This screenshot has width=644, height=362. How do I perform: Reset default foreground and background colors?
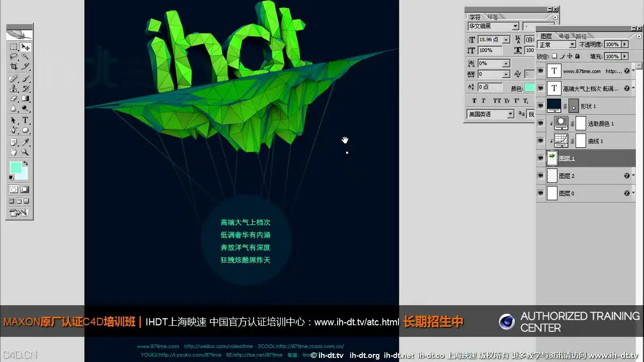pos(11,177)
